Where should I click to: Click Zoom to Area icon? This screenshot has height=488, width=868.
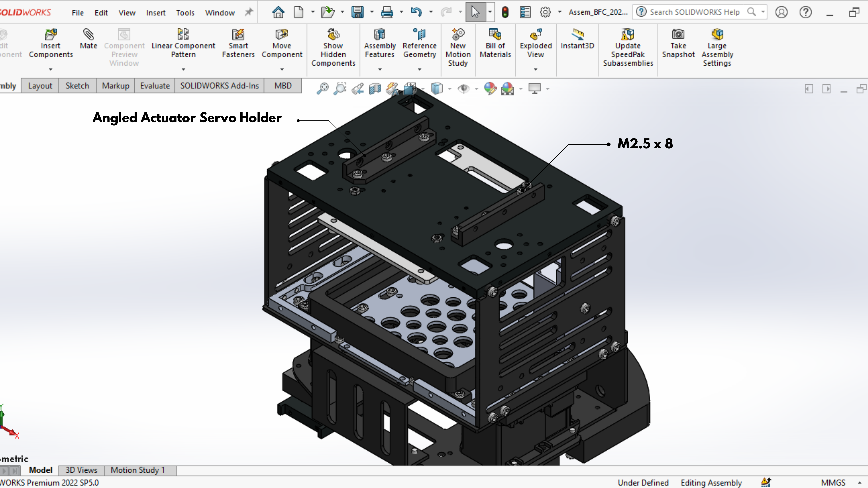pyautogui.click(x=340, y=89)
